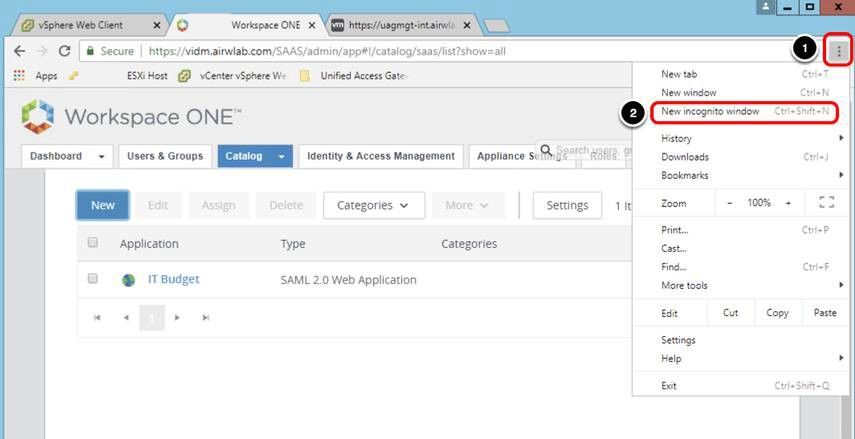Open the Catalog tab dropdown arrow
The image size is (855, 439).
282,156
